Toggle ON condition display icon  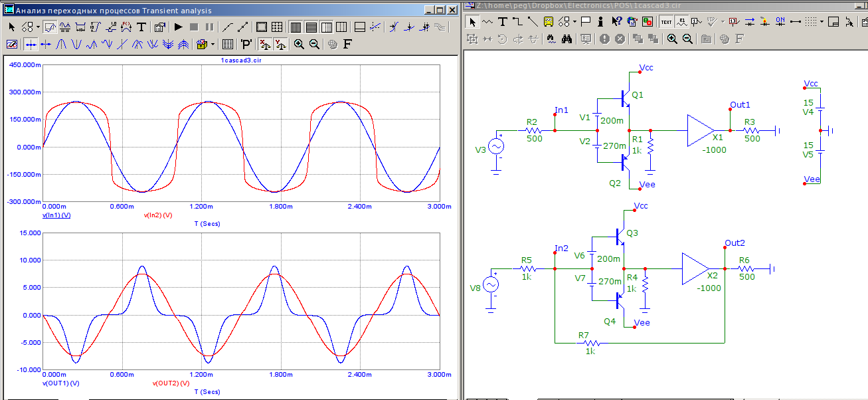[780, 22]
